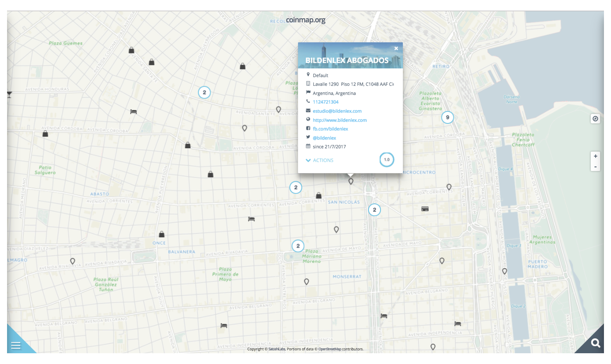611x364 pixels.
Task: Open fb.com/bildenlex Facebook link
Action: coord(330,129)
